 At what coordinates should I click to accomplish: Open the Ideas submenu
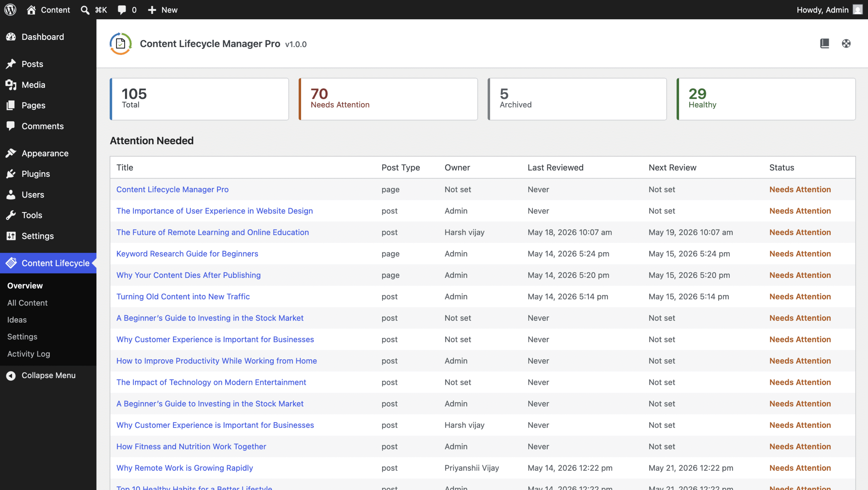17,320
